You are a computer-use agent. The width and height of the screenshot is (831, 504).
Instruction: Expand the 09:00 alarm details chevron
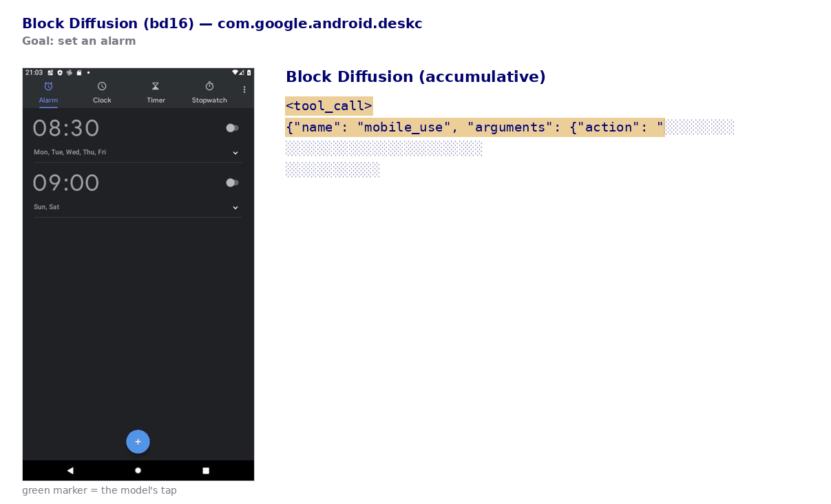235,207
